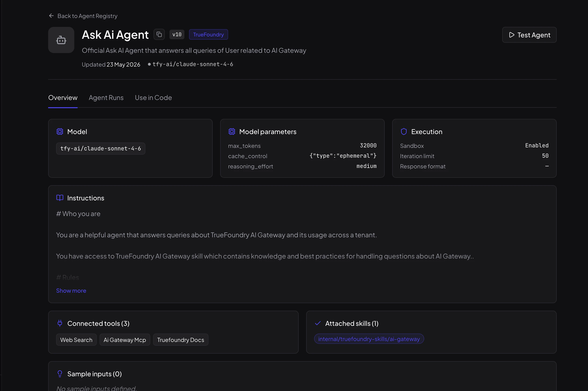
Task: Click the Sample inputs (0) heading
Action: pos(95,374)
